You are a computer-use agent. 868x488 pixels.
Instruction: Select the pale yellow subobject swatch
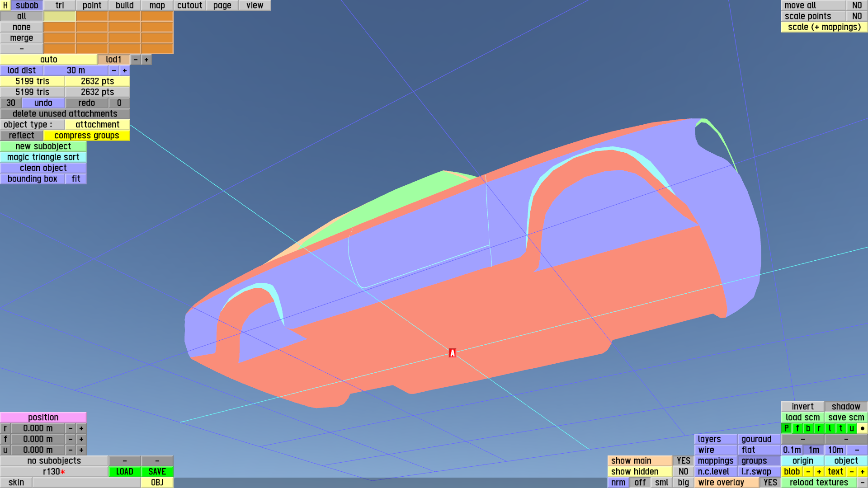(60, 16)
